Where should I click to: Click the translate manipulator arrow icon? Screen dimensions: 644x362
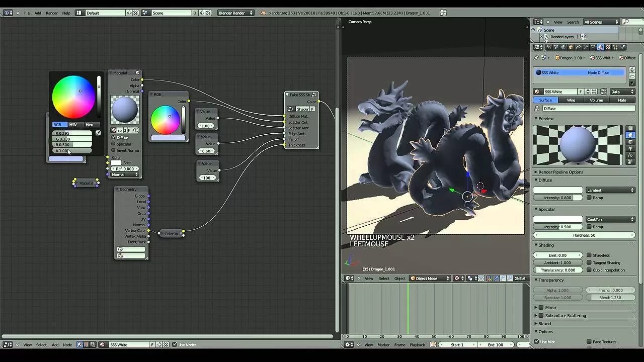pos(496,278)
